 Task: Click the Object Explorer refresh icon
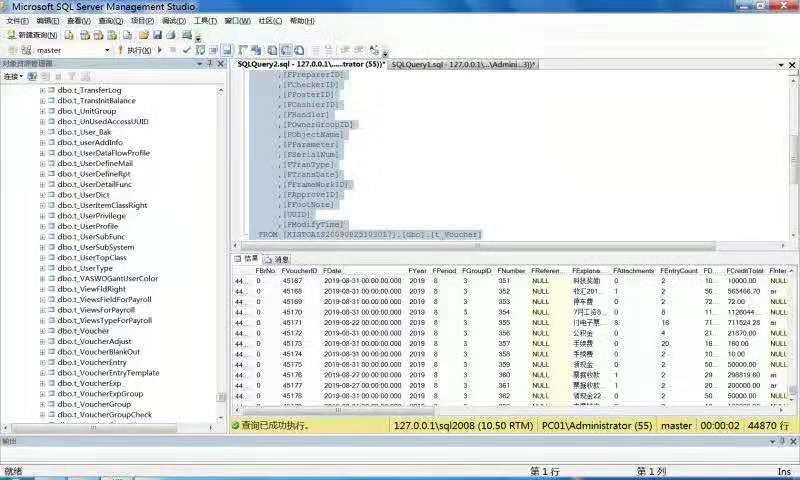click(x=85, y=77)
